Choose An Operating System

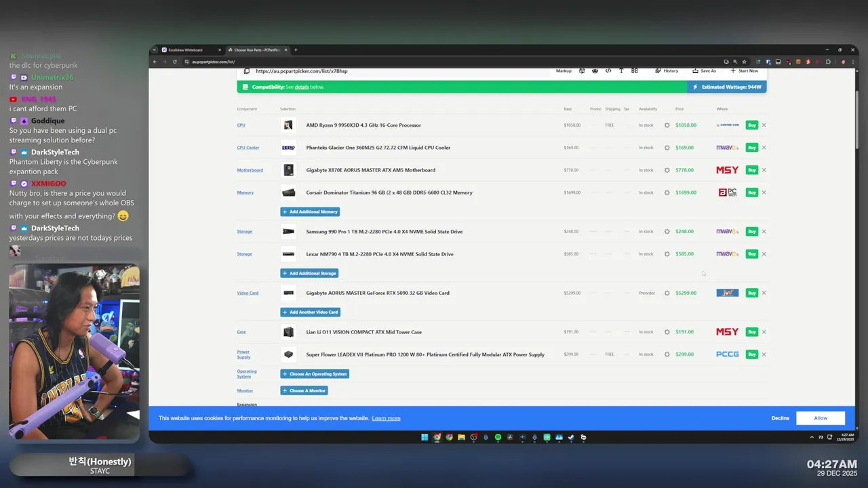tap(315, 374)
